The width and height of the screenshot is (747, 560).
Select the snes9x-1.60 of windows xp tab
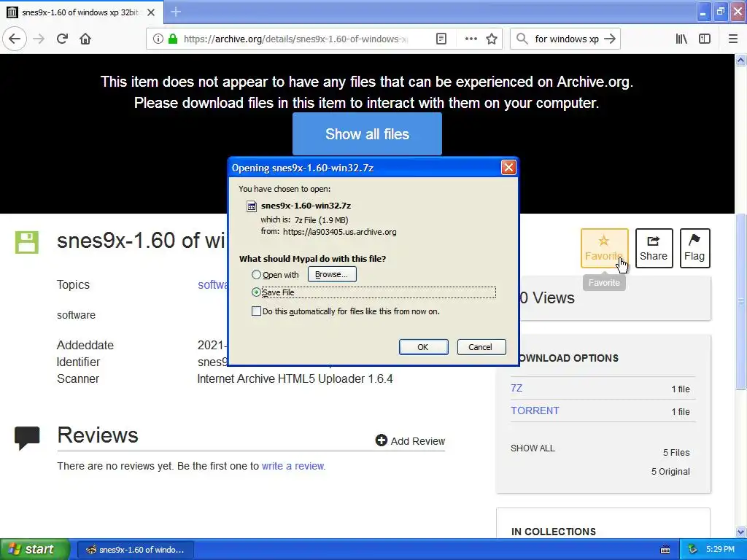click(80, 12)
